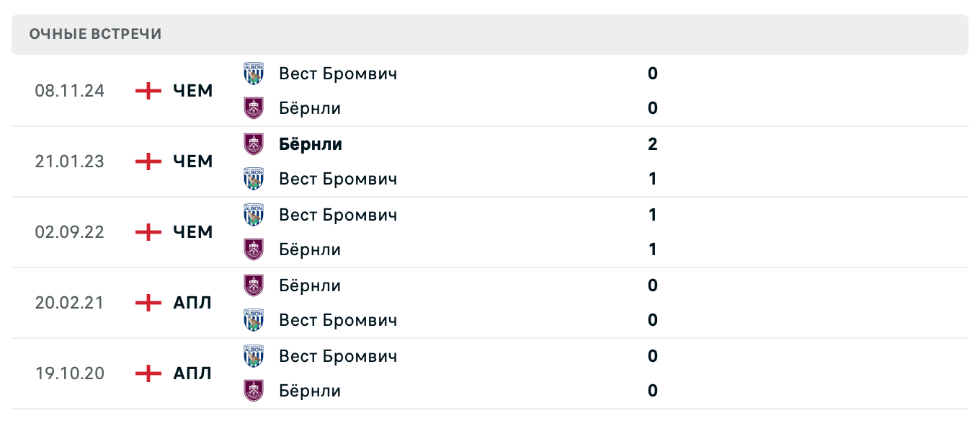Viewport: 980px width, 421px height.
Task: Click Вест Бромвич in the 02.09.22 match
Action: pos(338,215)
